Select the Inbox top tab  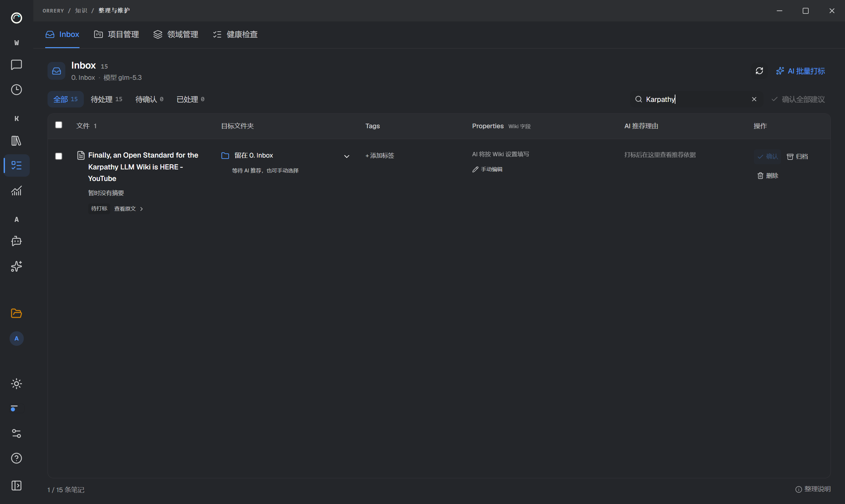(62, 34)
